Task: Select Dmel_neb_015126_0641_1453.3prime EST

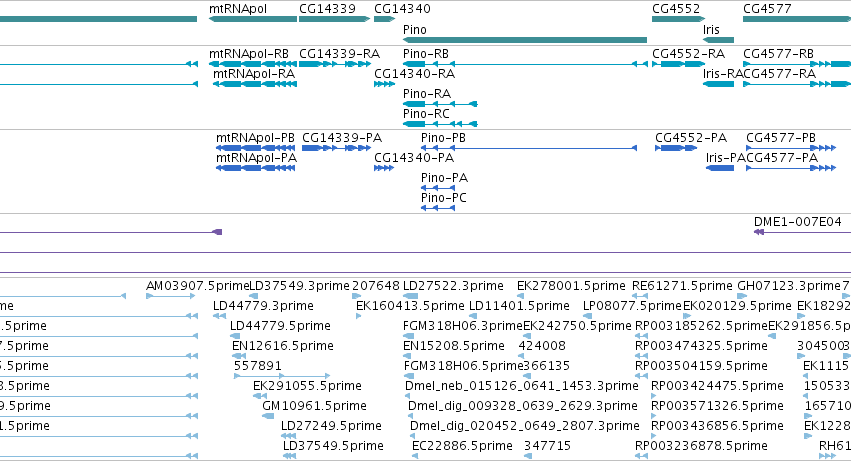Action: tap(522, 386)
